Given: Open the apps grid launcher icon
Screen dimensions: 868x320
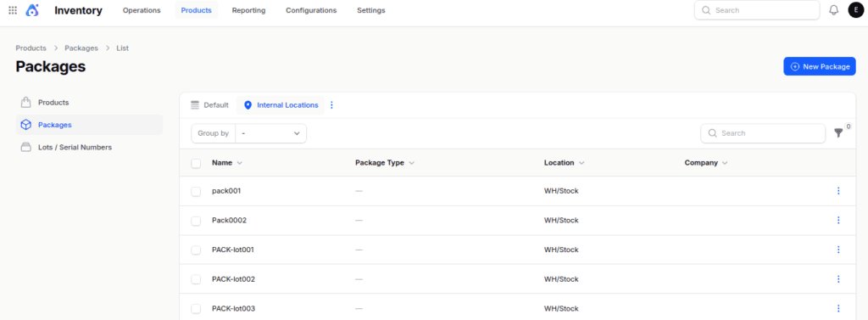Looking at the screenshot, I should point(13,10).
